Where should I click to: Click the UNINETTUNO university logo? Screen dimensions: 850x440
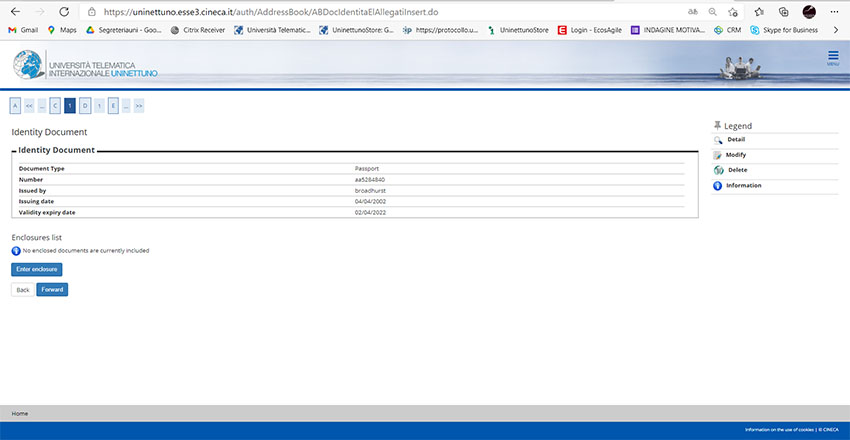point(85,65)
